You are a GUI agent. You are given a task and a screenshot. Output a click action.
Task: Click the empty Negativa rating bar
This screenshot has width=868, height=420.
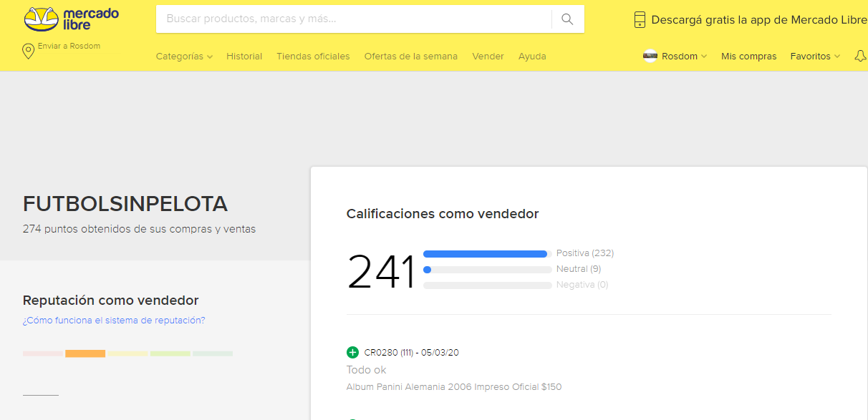488,285
